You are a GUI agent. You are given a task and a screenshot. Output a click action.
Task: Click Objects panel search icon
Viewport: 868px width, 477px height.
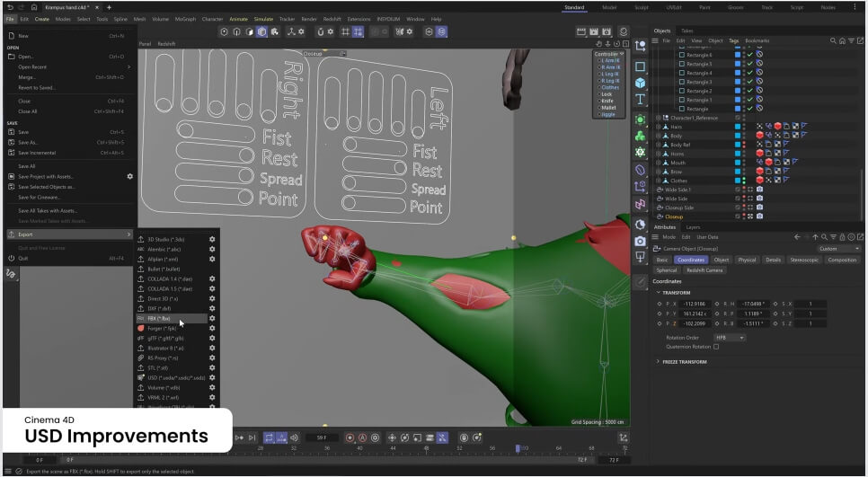click(833, 41)
